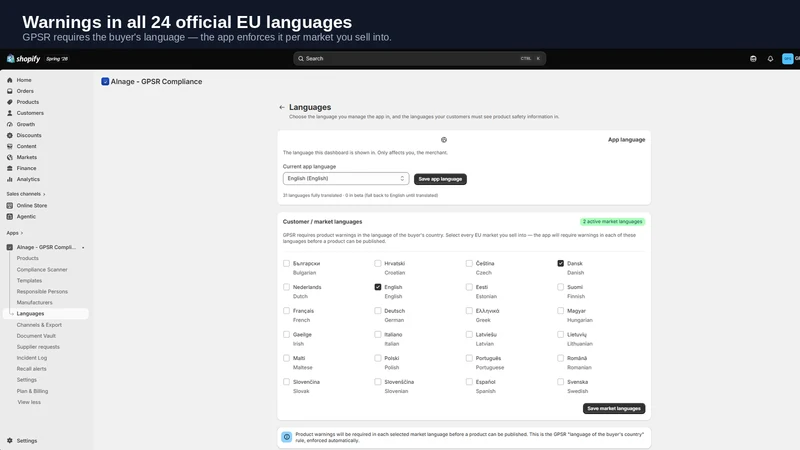Expand the Apps section chevron
Screen dimensions: 800x450
coord(21,233)
